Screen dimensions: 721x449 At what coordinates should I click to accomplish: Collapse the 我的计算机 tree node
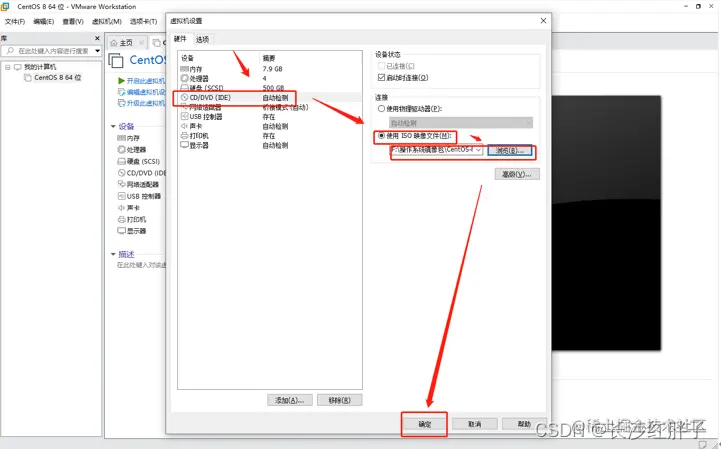pos(7,67)
